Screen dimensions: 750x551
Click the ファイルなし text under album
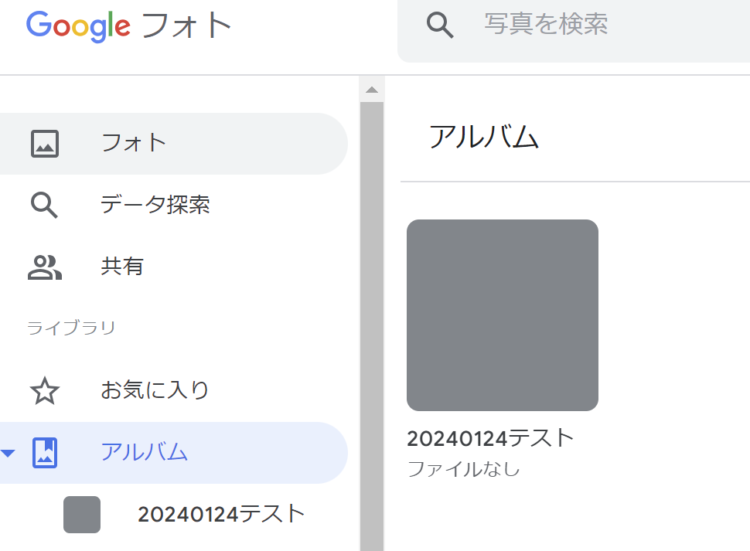tap(463, 469)
